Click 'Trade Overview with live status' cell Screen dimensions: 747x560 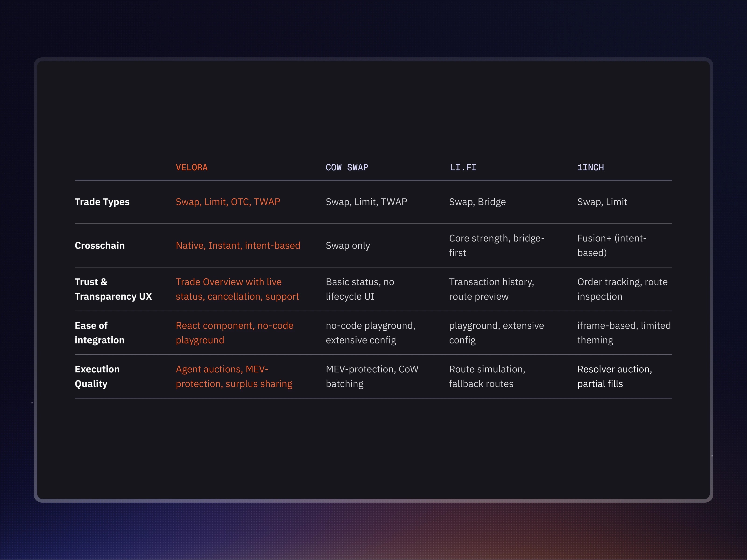237,289
